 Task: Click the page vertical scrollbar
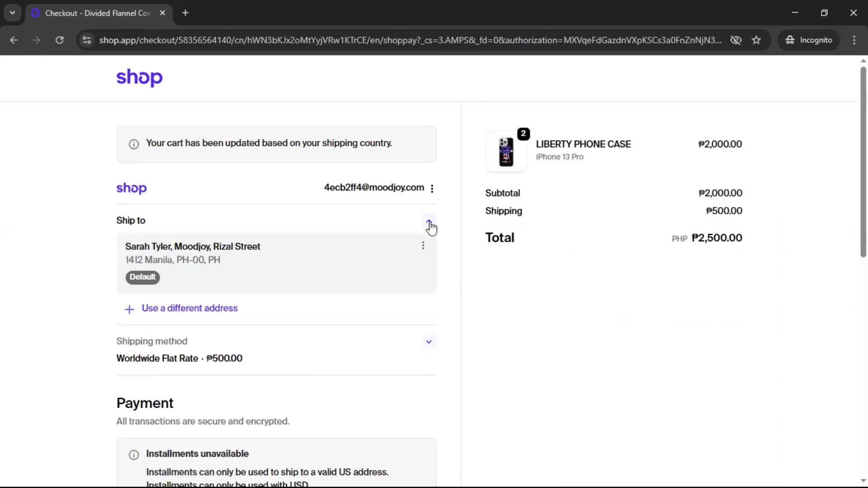click(x=863, y=163)
